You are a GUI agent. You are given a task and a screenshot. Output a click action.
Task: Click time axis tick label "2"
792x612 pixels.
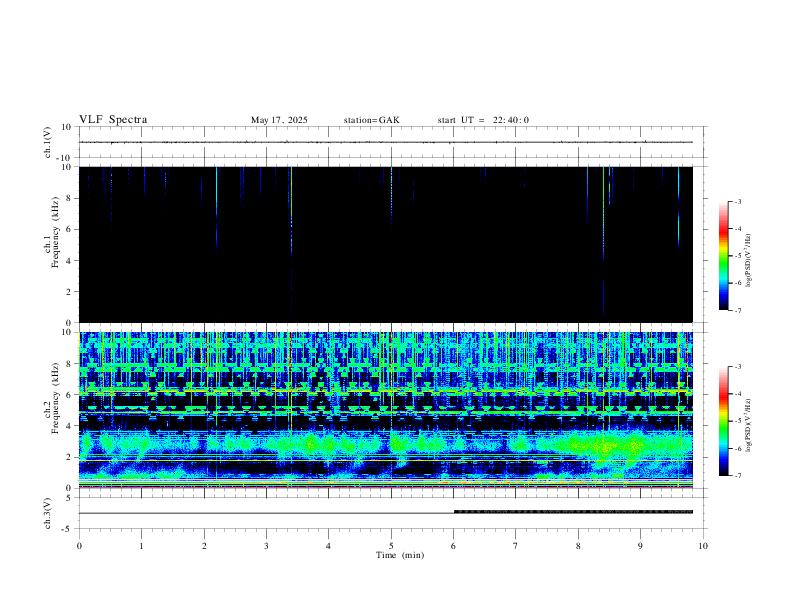[204, 546]
